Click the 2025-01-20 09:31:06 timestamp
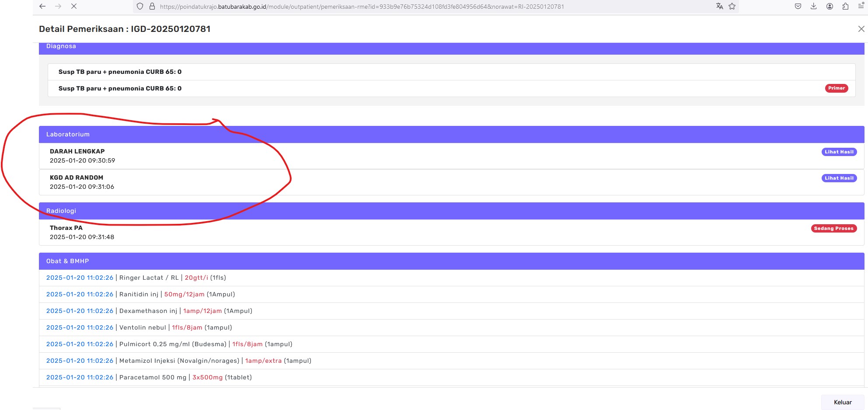 [x=82, y=187]
